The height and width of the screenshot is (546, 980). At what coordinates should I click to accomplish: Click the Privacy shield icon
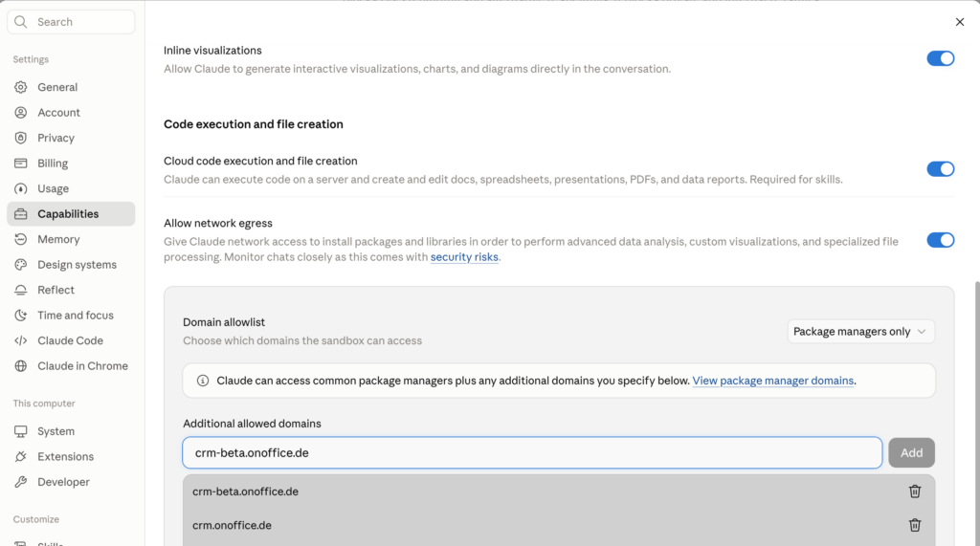(x=21, y=138)
